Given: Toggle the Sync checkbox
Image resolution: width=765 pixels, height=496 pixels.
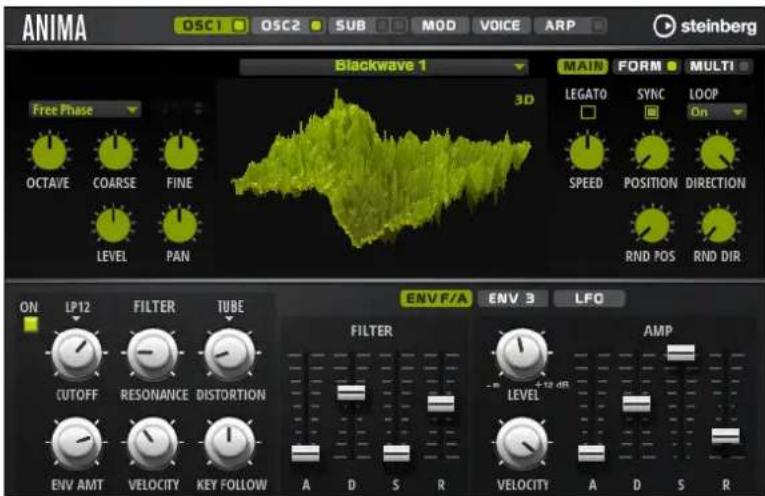Looking at the screenshot, I should 651,113.
